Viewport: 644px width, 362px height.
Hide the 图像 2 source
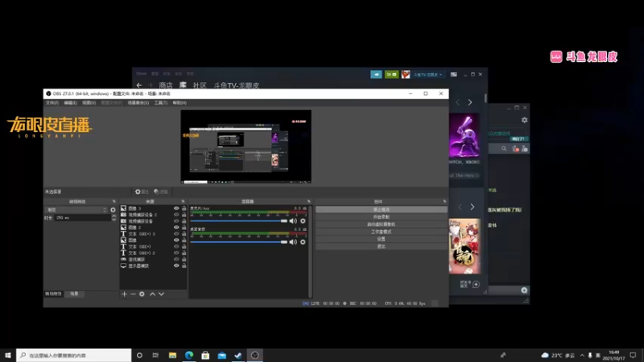click(x=176, y=228)
